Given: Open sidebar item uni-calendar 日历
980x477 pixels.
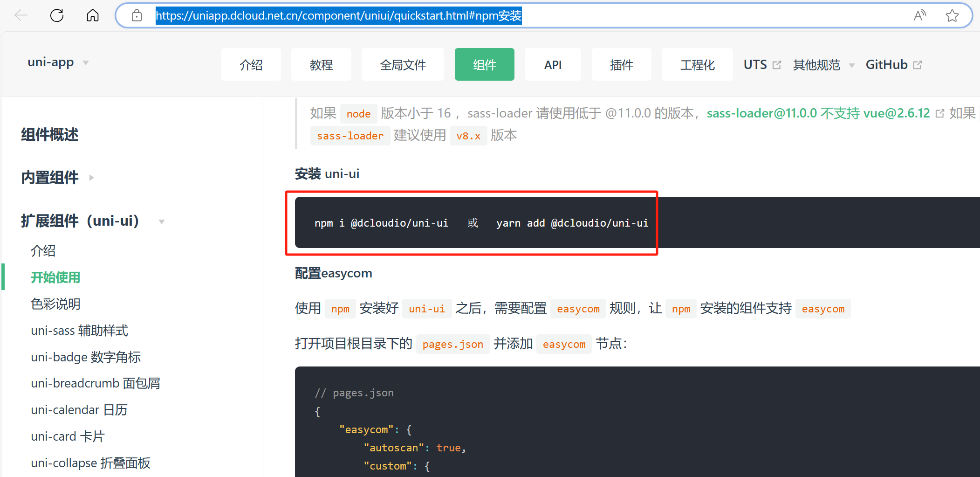Looking at the screenshot, I should pyautogui.click(x=79, y=410).
